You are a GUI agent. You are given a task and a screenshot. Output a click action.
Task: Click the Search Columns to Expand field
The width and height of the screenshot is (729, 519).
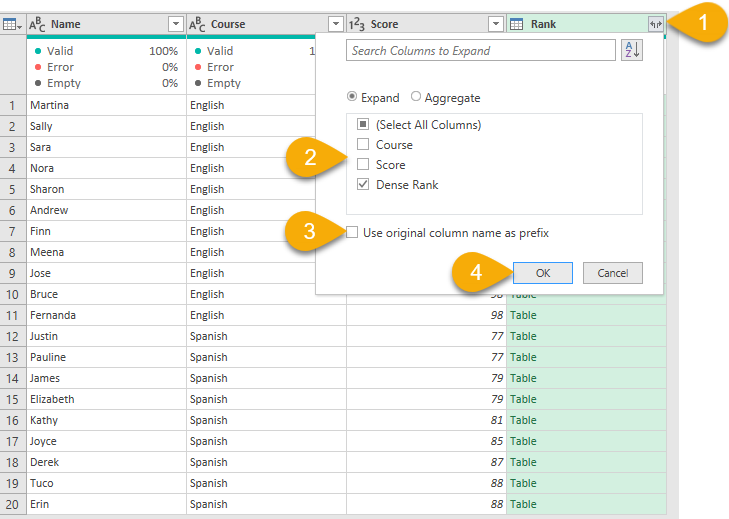480,50
